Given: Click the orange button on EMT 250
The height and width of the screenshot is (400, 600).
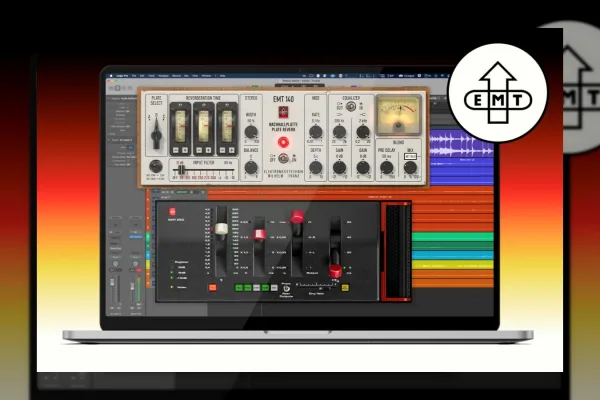Looking at the screenshot, I should (212, 287).
